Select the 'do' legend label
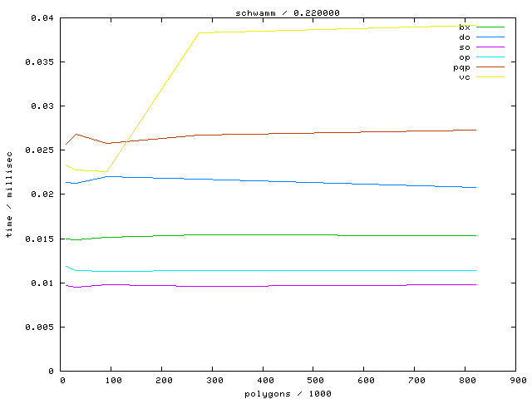Viewport: 532px width, 399px height. 464,37
